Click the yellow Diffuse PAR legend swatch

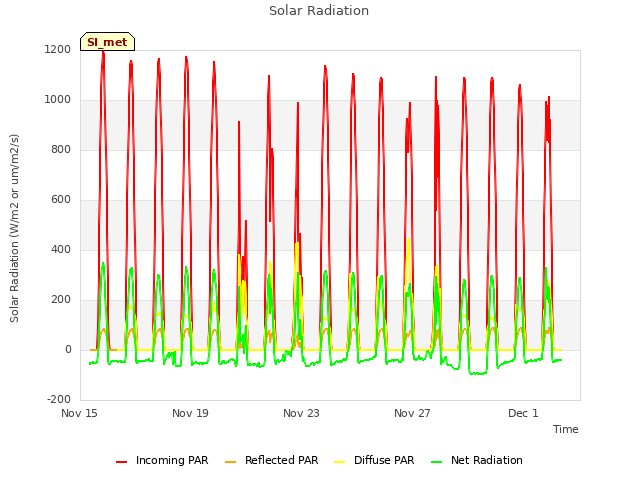pyautogui.click(x=339, y=462)
